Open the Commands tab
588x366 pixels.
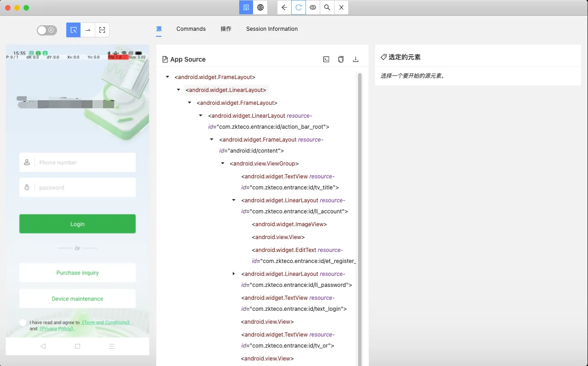191,29
